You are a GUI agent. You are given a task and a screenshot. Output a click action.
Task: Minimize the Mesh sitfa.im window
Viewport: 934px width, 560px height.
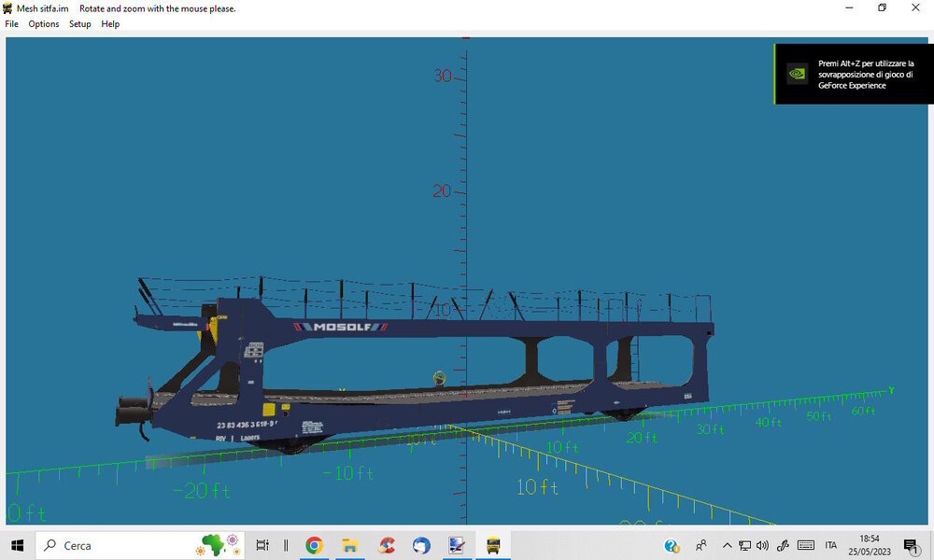click(849, 7)
